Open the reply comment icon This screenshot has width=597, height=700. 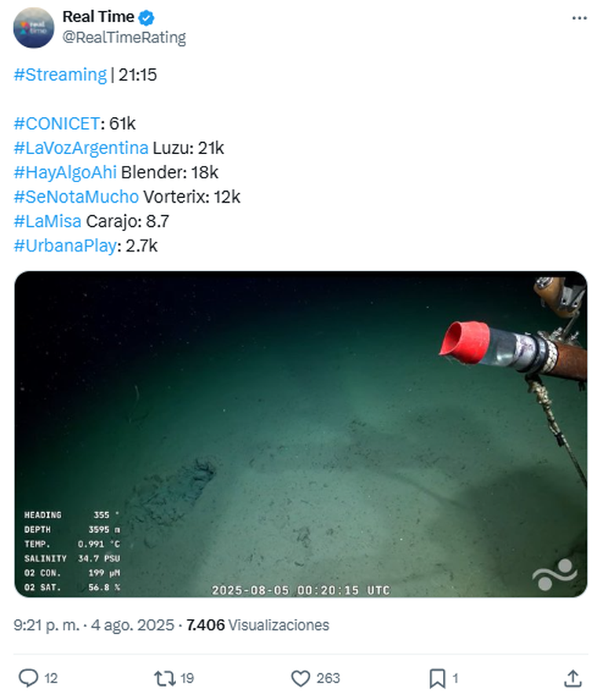pos(28,678)
